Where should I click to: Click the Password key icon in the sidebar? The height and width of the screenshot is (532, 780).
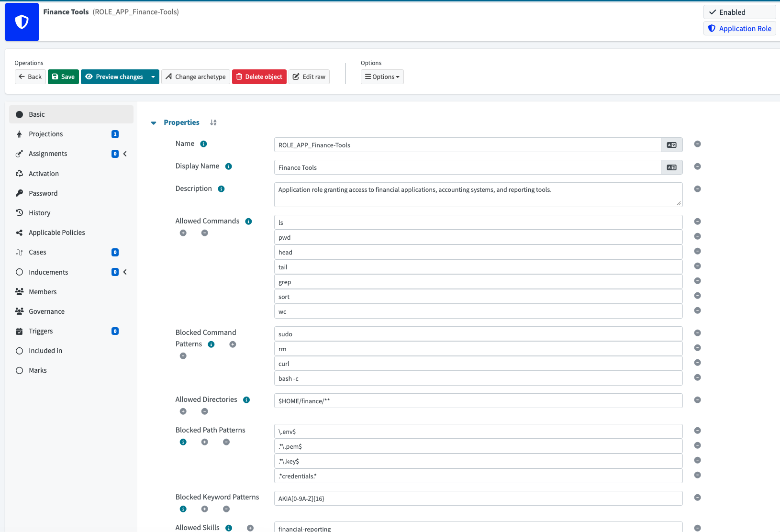coord(19,193)
